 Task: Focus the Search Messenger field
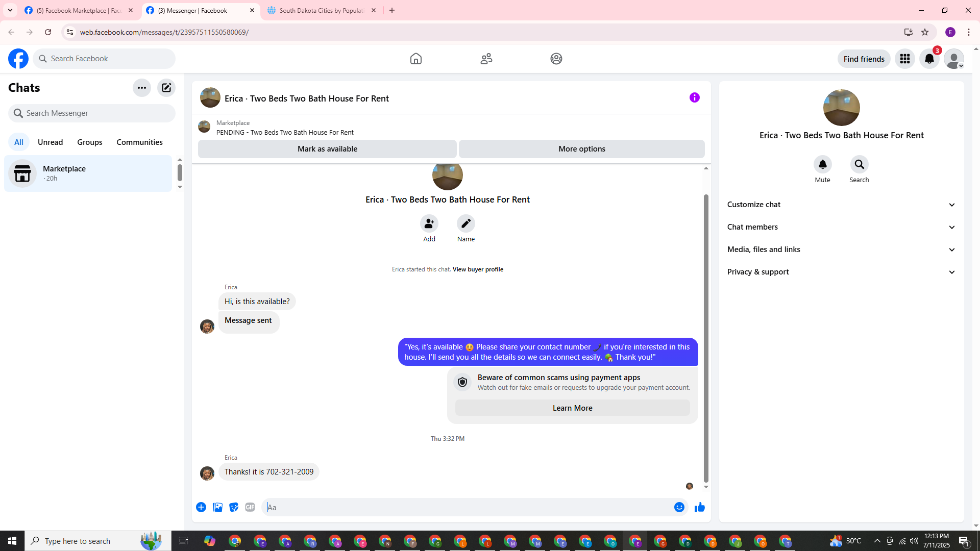(x=92, y=113)
